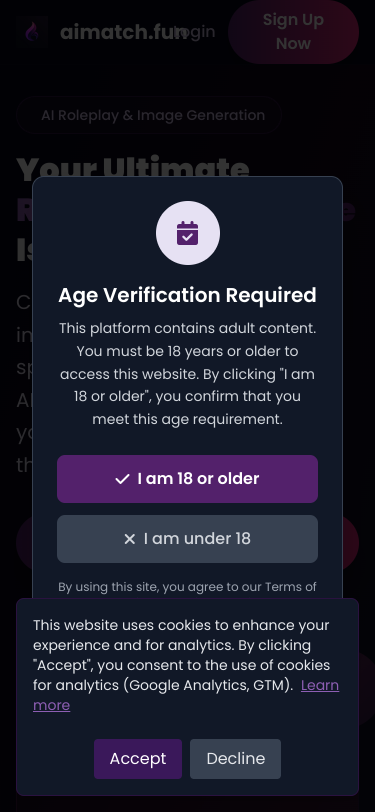Accept the cookie consent
375x812 pixels.
138,759
